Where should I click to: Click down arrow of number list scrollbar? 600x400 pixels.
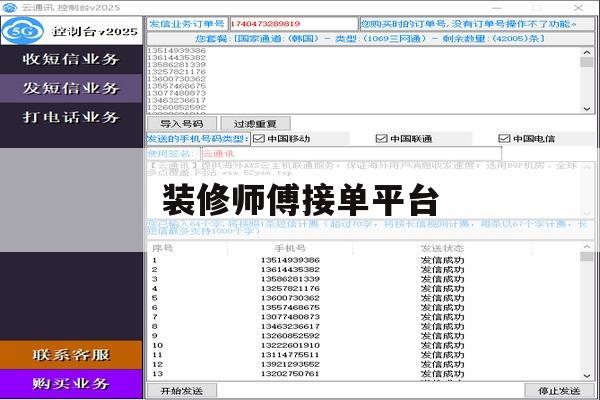[x=587, y=109]
